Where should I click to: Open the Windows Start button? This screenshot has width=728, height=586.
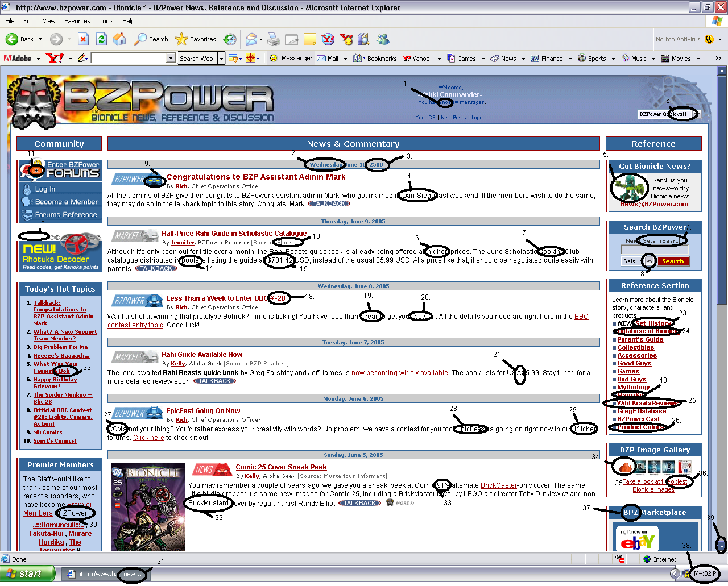(27, 574)
